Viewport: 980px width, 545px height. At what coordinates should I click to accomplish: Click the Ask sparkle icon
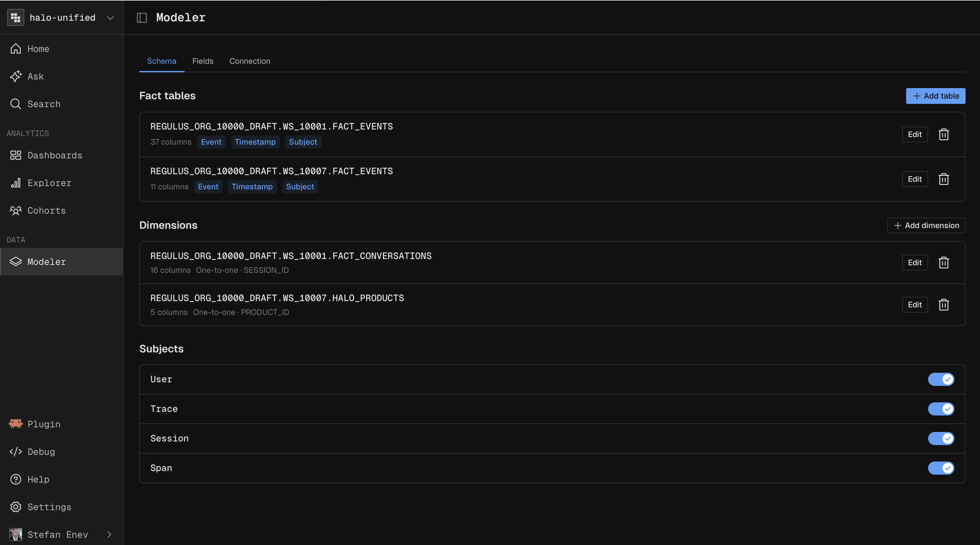15,76
